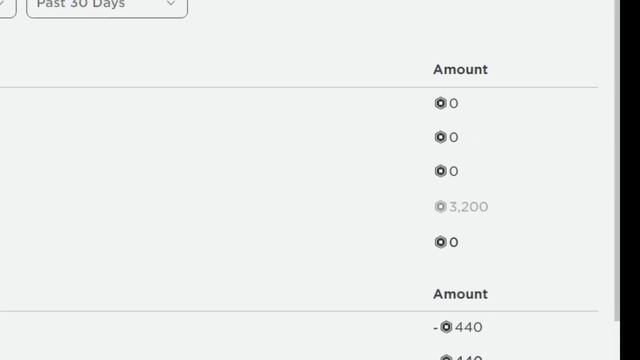This screenshot has width=640, height=360.
Task: Click the cut-off Robux icon at the bottom
Action: pyautogui.click(x=446, y=358)
